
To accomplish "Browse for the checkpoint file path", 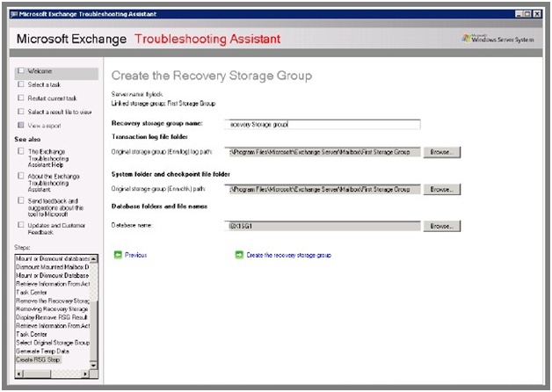I will [x=442, y=189].
